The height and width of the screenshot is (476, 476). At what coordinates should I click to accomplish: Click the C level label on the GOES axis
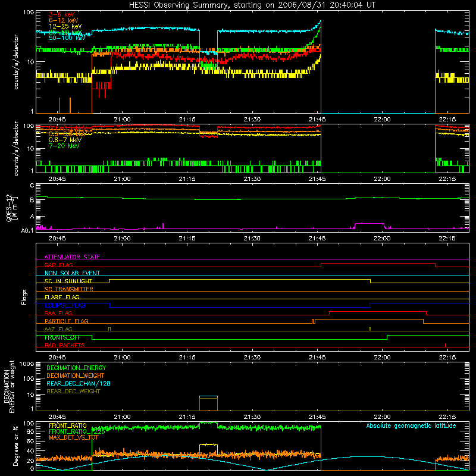32,186
